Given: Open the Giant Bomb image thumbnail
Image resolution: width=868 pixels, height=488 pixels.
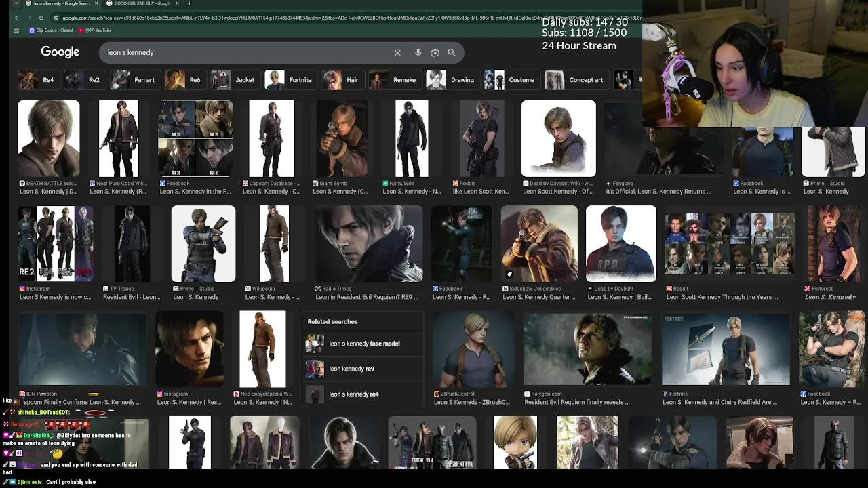Looking at the screenshot, I should point(342,138).
